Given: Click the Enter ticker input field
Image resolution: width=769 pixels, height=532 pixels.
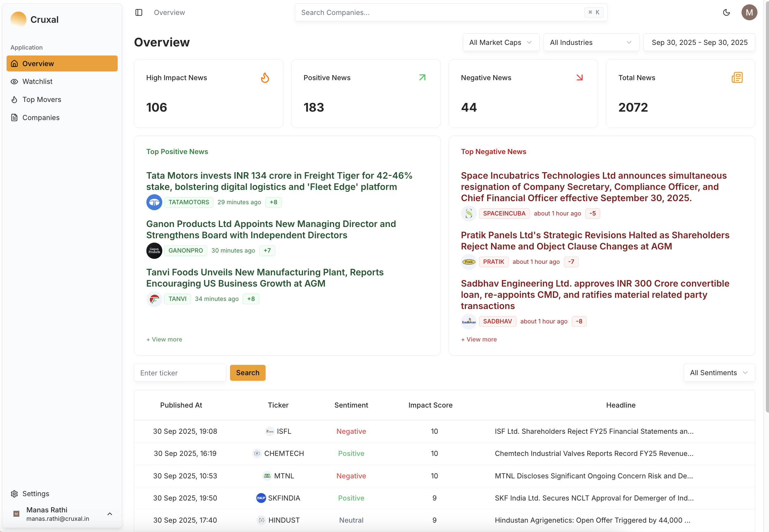Looking at the screenshot, I should click(180, 373).
